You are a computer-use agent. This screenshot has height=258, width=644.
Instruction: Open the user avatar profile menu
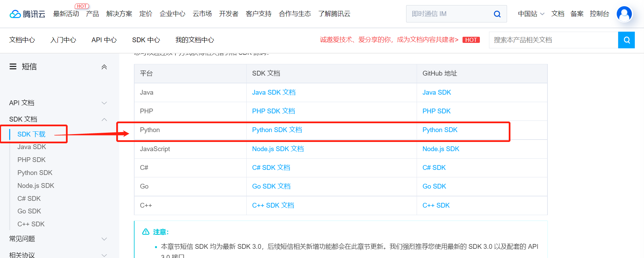coord(624,14)
